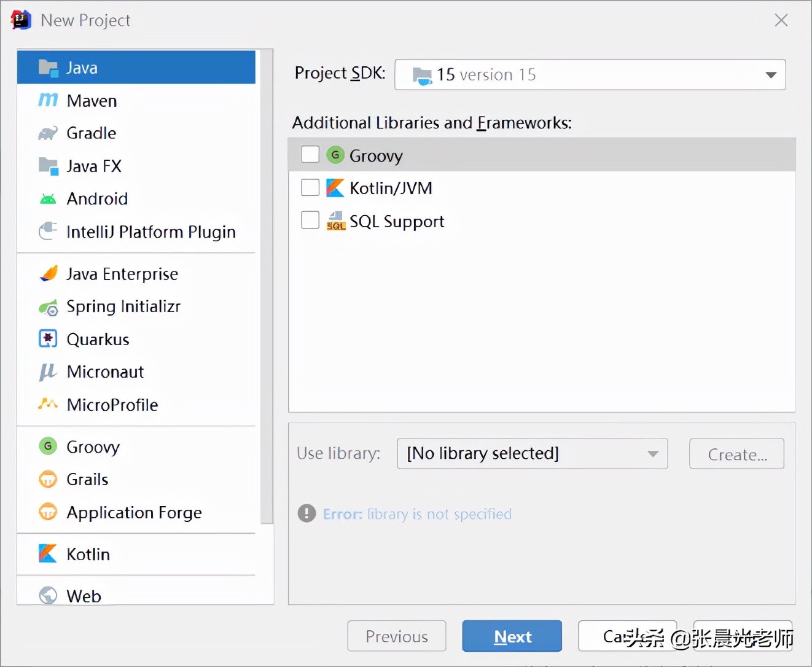Click the Kotlin/JVM framework icon
The image size is (812, 667).
tap(335, 188)
